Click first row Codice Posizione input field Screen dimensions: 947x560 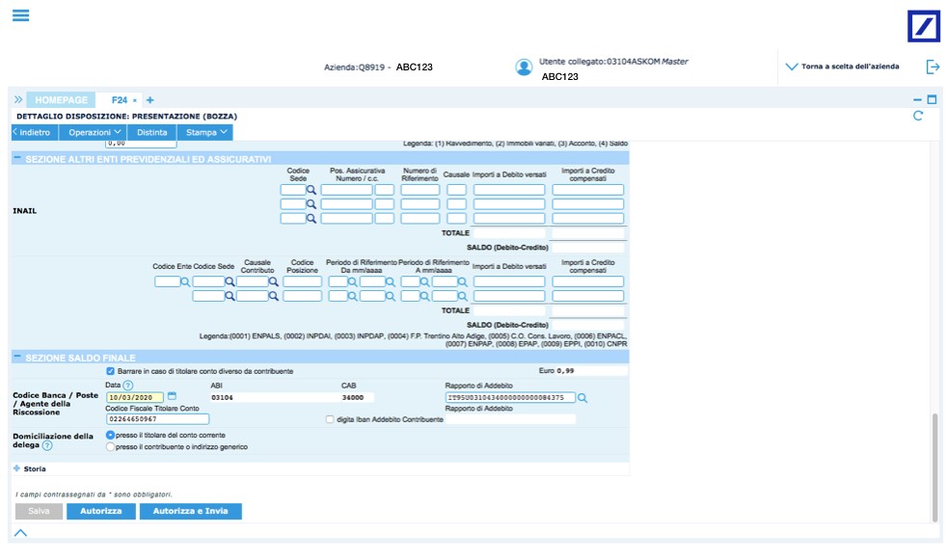302,281
